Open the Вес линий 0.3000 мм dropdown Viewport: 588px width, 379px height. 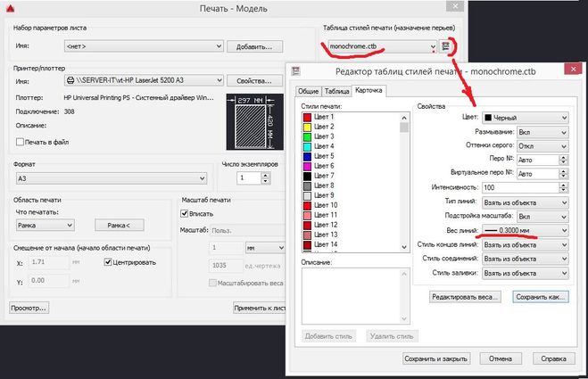click(563, 230)
